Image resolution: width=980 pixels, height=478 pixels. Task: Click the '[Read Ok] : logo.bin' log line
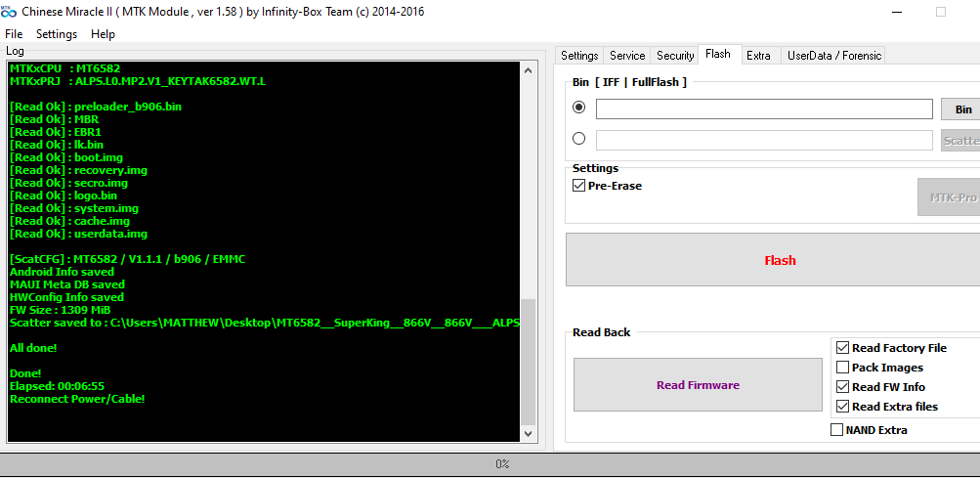[x=64, y=196]
